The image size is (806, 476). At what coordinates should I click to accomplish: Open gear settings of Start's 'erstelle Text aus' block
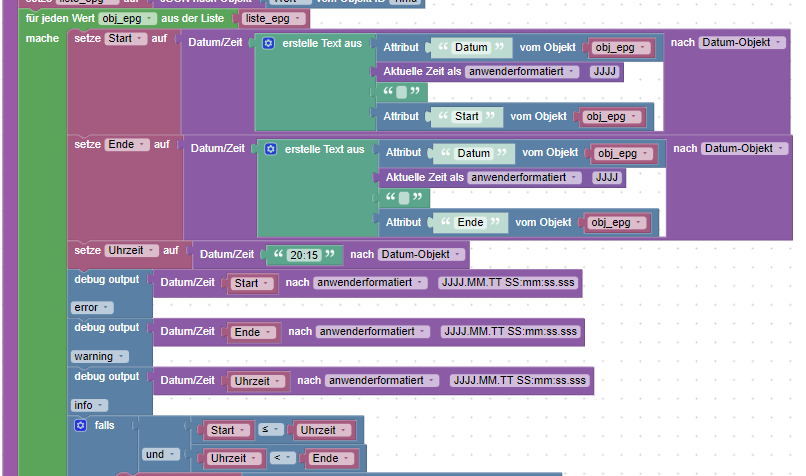(268, 43)
